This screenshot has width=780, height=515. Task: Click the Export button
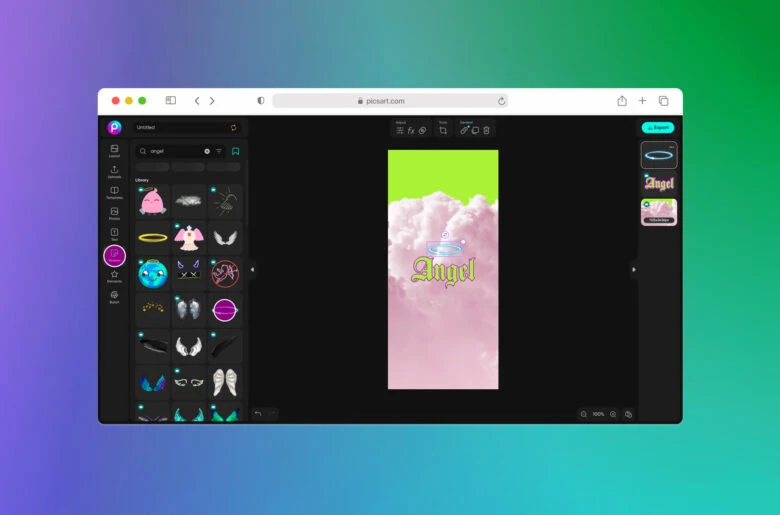coord(658,128)
